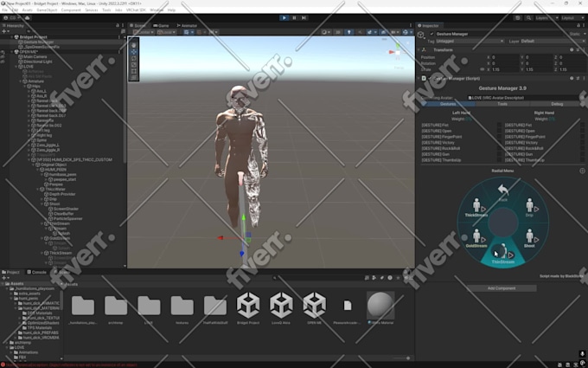Select the Move tool in Scene
This screenshot has width=588, height=368.
(134, 51)
